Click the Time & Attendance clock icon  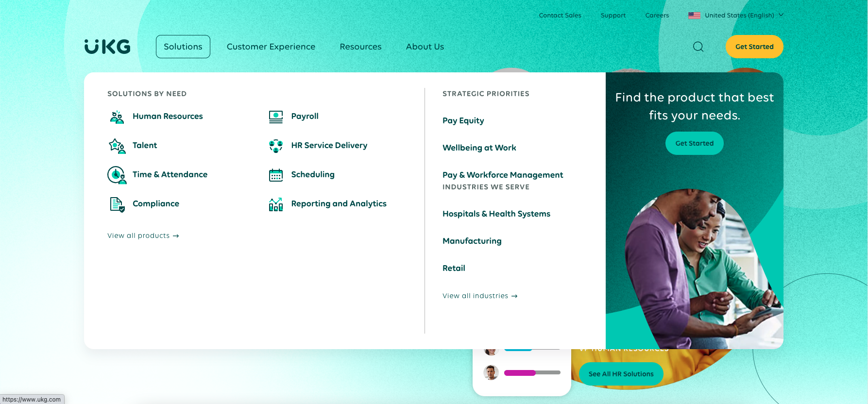pyautogui.click(x=117, y=175)
